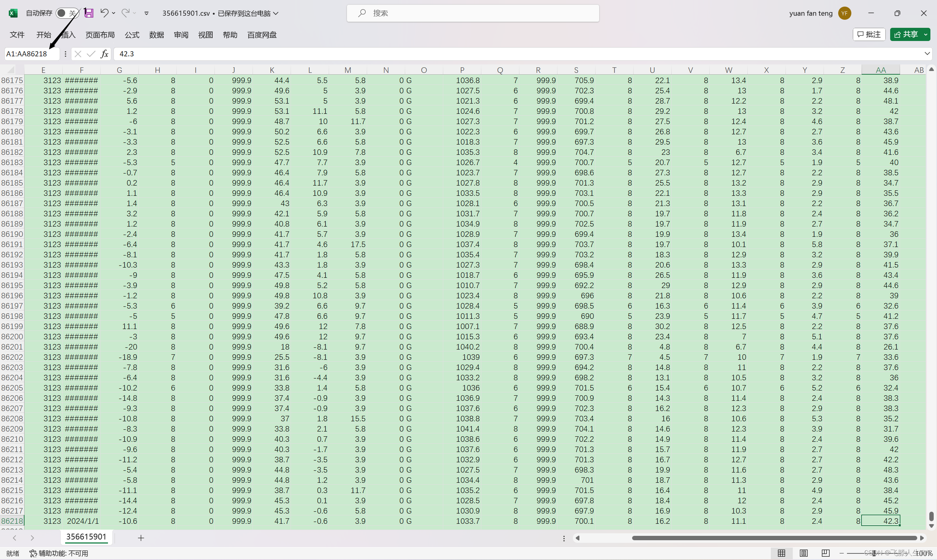Click the Insert Function fx icon
Screen dimensions: 937x560
pos(105,54)
